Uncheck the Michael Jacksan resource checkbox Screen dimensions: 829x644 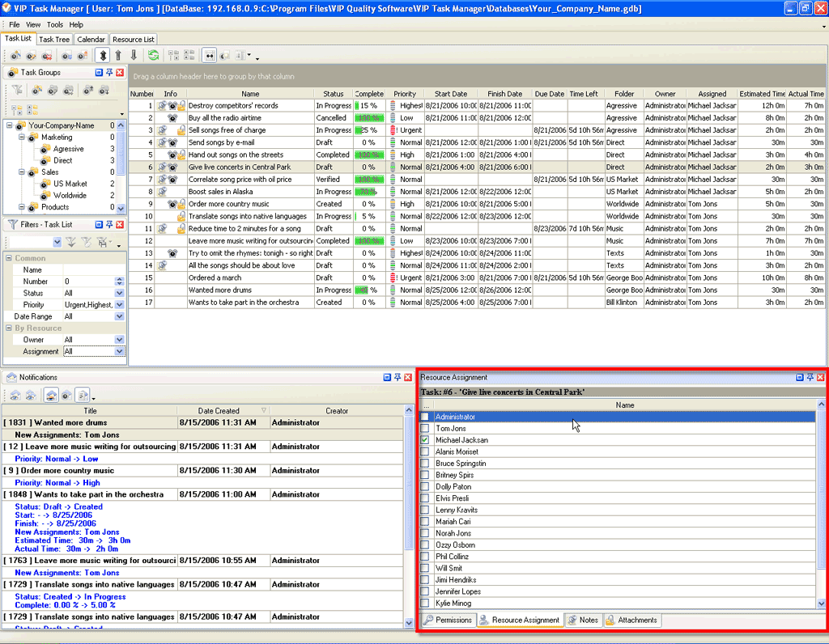click(425, 440)
